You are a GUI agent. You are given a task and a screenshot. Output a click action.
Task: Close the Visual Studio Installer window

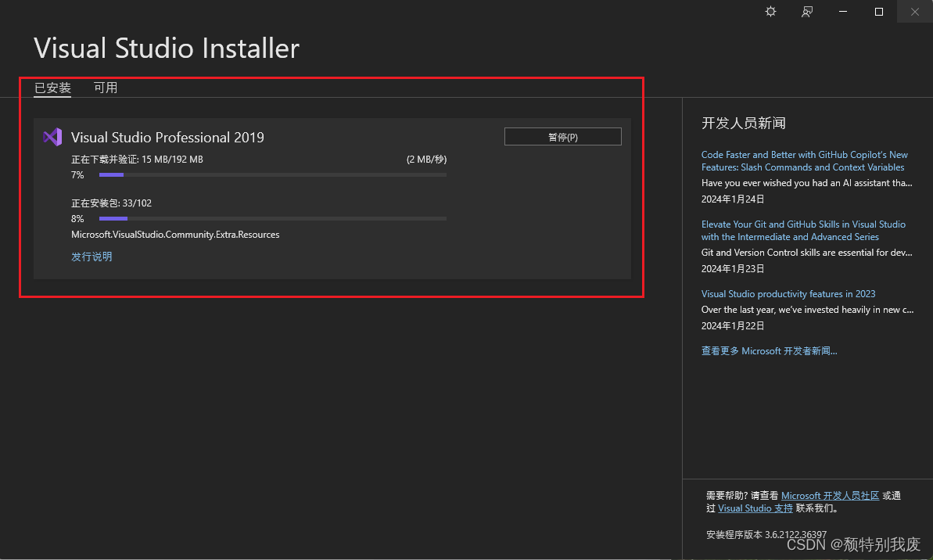click(914, 12)
